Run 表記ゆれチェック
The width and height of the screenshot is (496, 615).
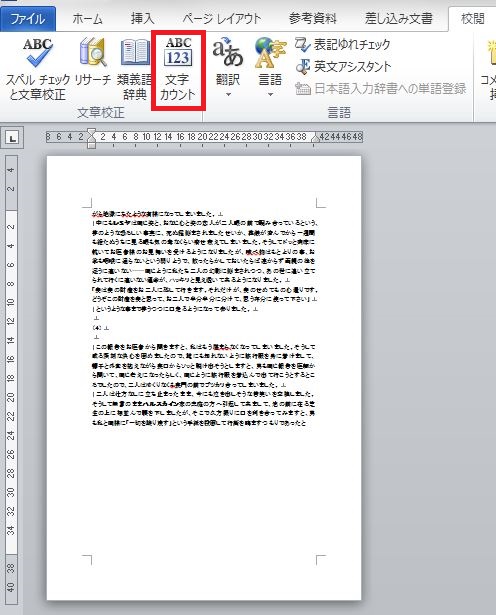[342, 45]
